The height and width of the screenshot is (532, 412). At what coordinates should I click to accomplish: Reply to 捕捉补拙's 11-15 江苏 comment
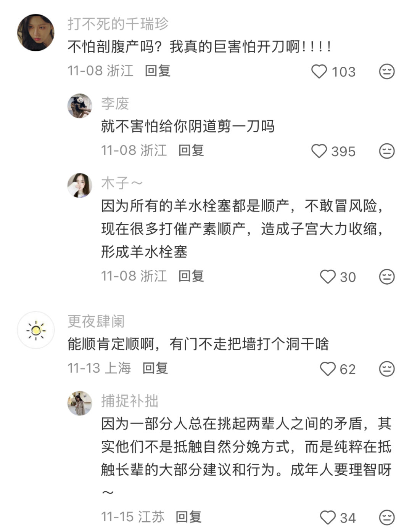pos(188,517)
